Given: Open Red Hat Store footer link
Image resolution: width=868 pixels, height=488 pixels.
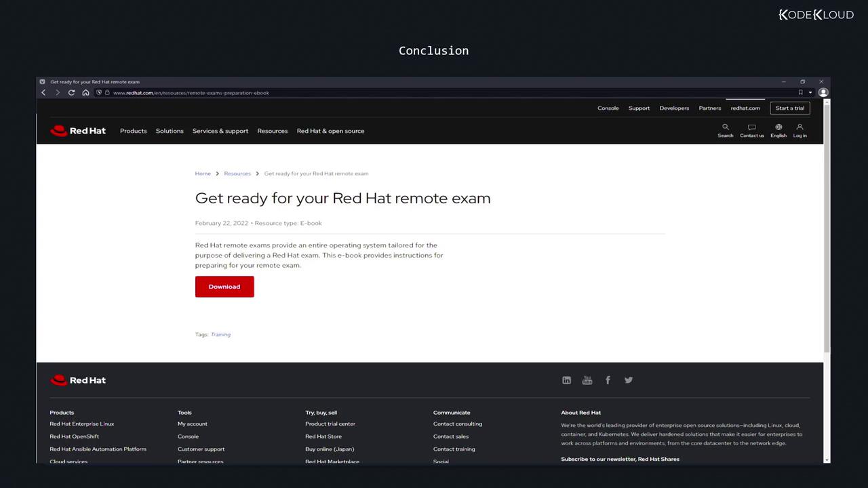Looking at the screenshot, I should pyautogui.click(x=323, y=436).
